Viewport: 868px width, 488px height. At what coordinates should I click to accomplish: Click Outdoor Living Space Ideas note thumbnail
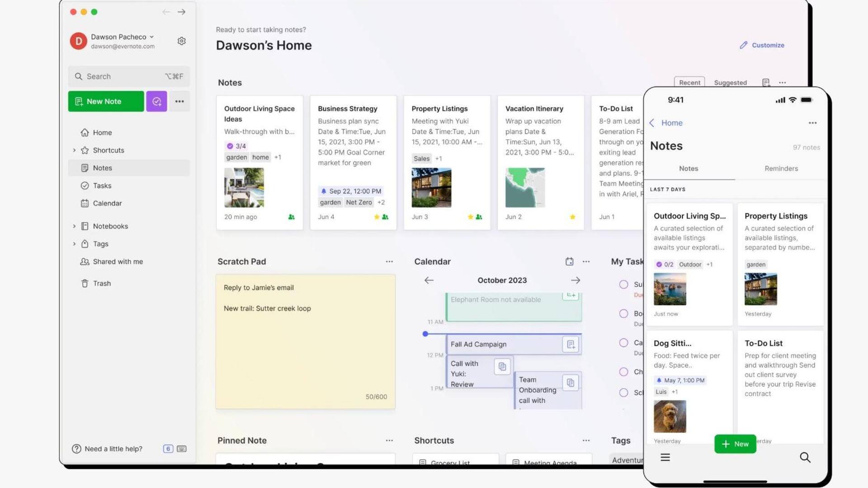[x=244, y=188]
